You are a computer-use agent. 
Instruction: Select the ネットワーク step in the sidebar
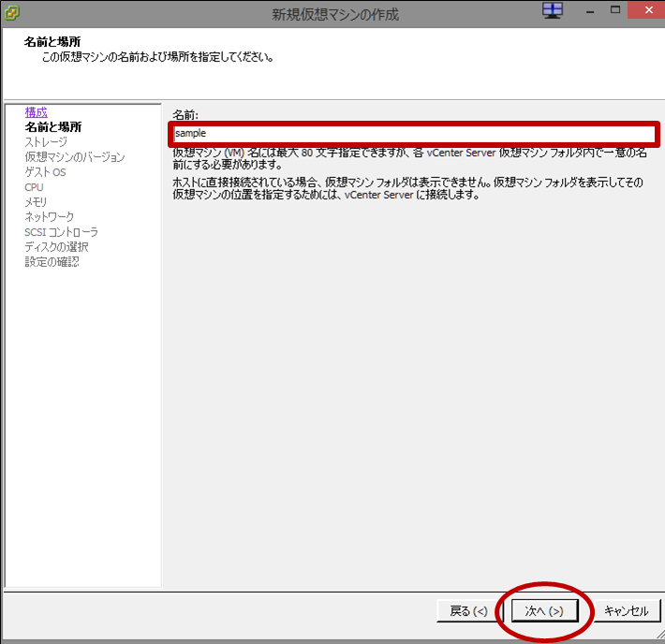[50, 217]
